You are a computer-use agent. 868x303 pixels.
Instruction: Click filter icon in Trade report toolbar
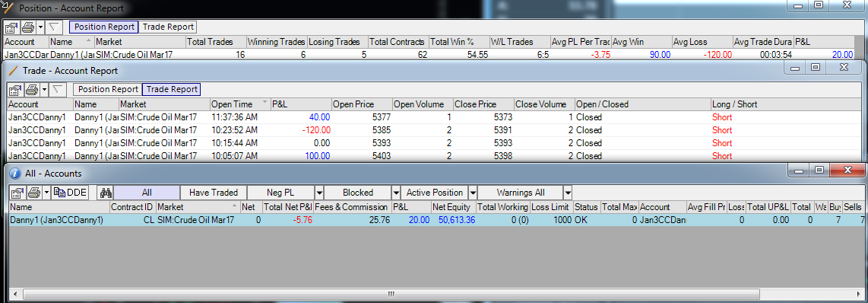[x=58, y=89]
